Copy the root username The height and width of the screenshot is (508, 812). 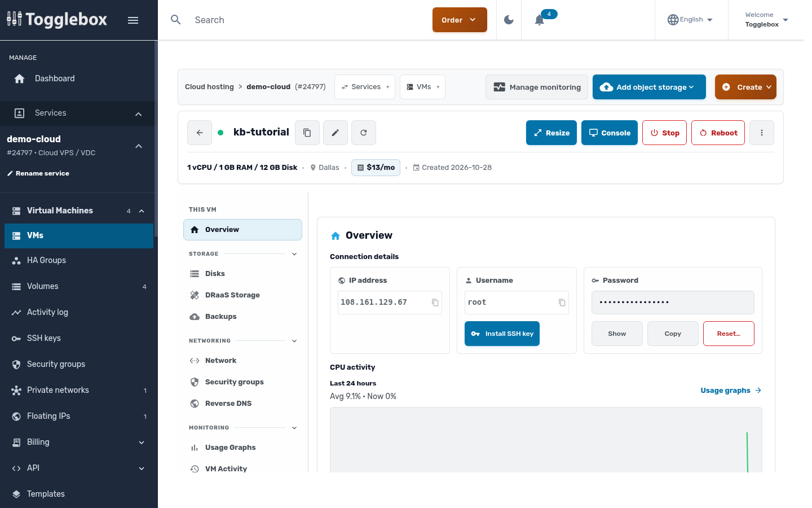point(562,303)
